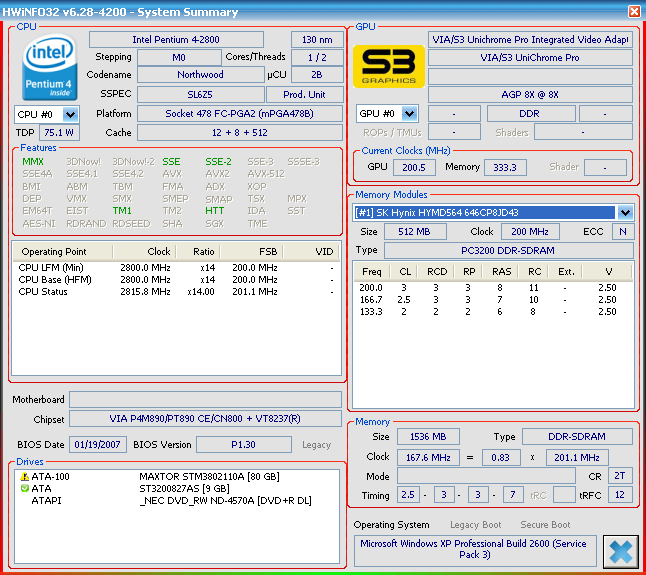Click the Northwood codename field
This screenshot has width=646, height=575.
coord(200,75)
